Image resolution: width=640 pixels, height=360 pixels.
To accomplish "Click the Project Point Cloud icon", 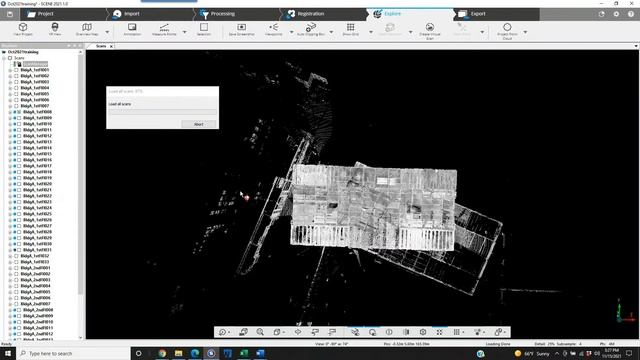I will [507, 27].
